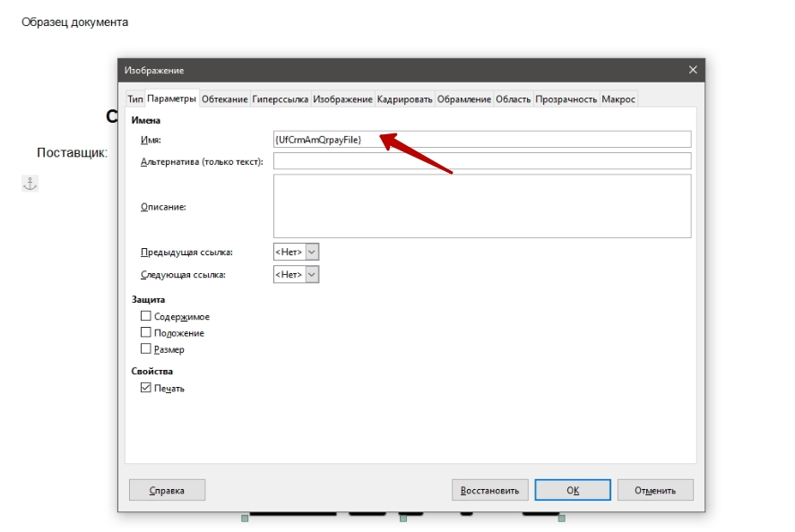The height and width of the screenshot is (532, 795).
Task: Switch to the Тип tab
Action: 134,99
